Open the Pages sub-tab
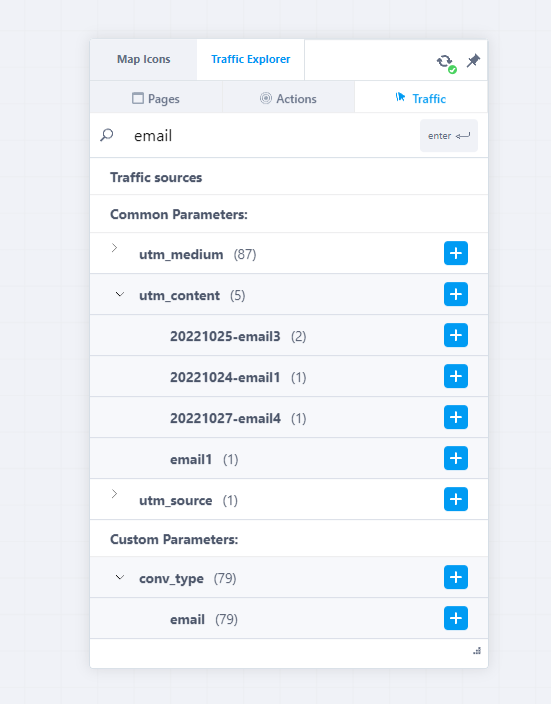This screenshot has width=551, height=704. (156, 98)
